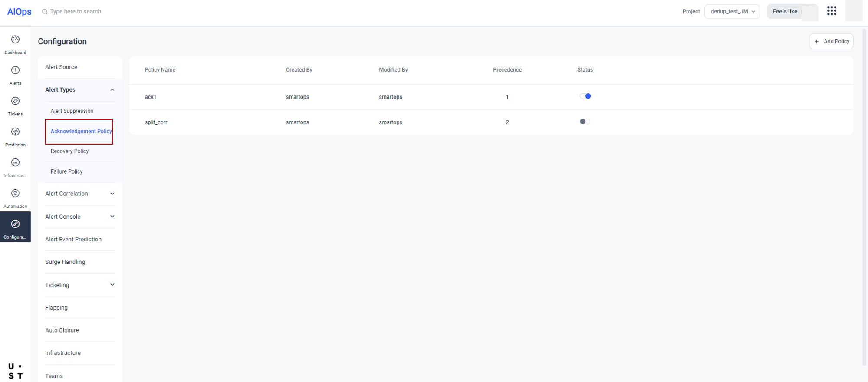This screenshot has height=382, width=868.
Task: Enable the split_corr policy status toggle
Action: tap(585, 122)
